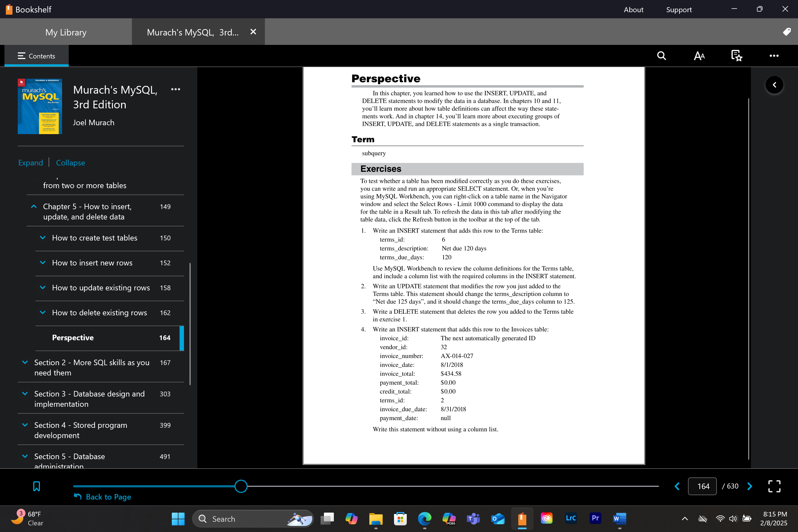This screenshot has height=532, width=798.
Task: Launch Microsoft Edge from taskbar
Action: tap(424, 519)
